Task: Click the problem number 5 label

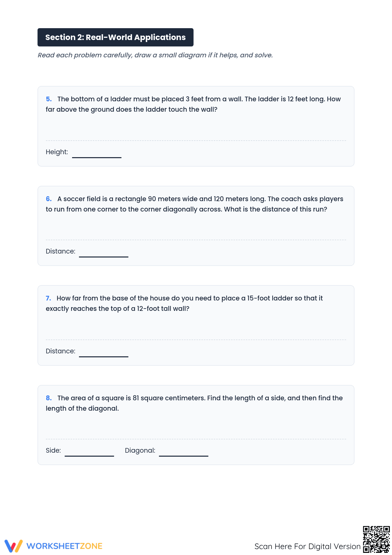Action: (49, 99)
